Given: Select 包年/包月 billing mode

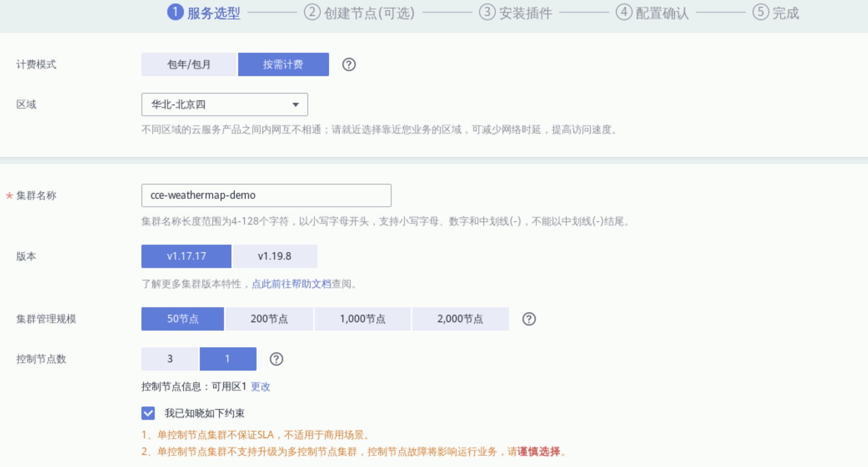Looking at the screenshot, I should click(x=189, y=65).
